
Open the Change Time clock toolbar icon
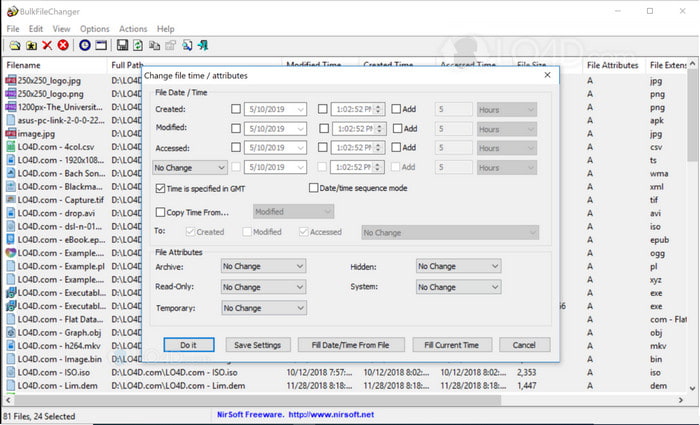[85, 45]
